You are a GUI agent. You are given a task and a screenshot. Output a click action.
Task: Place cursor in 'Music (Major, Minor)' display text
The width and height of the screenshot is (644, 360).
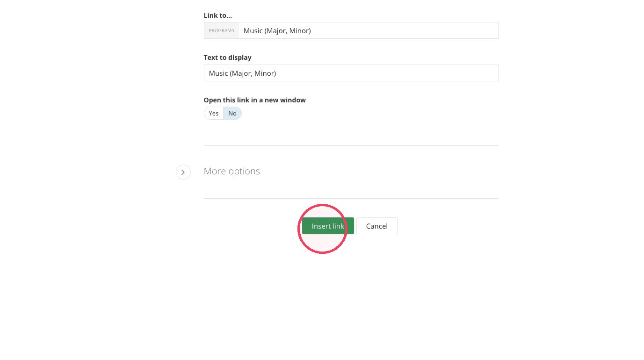[x=242, y=73]
